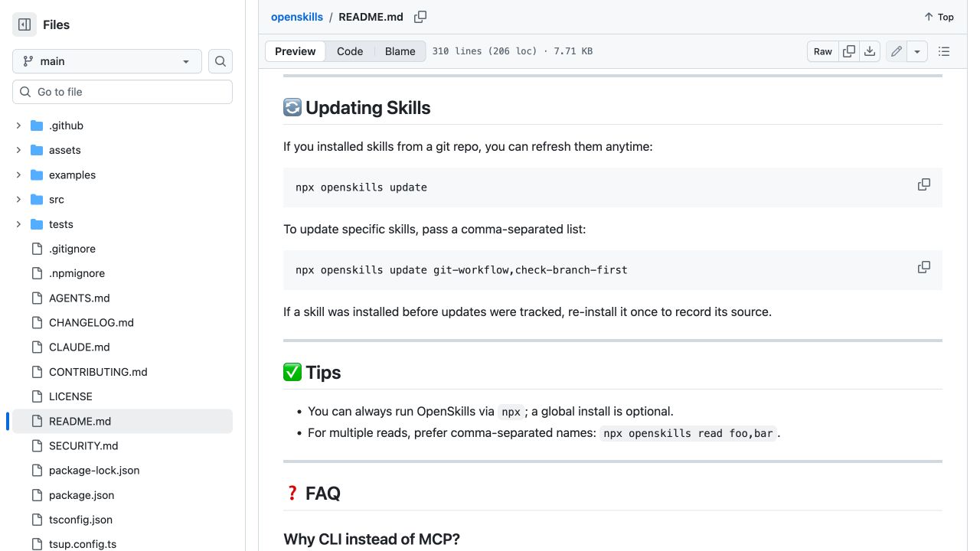Open the .gitignore file
980x551 pixels.
(72, 249)
